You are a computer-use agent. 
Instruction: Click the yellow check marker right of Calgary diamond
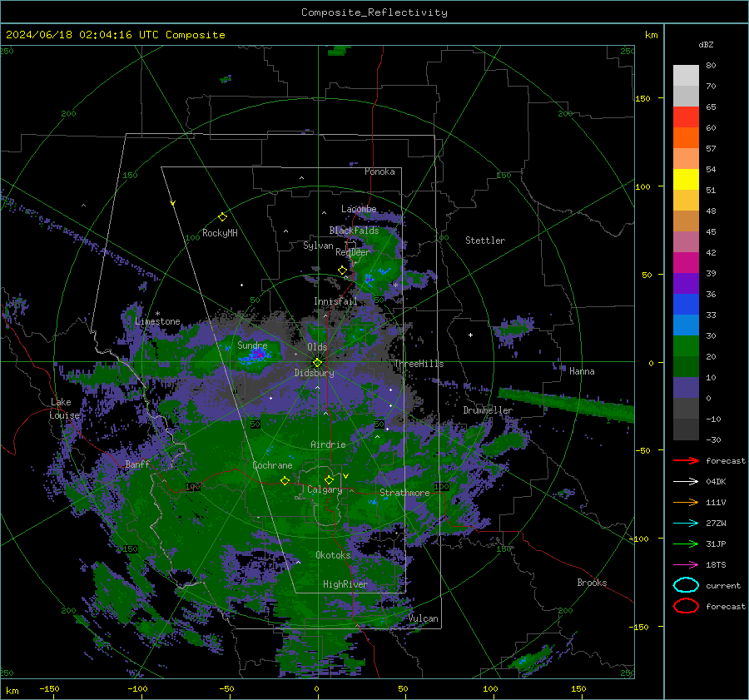[346, 476]
